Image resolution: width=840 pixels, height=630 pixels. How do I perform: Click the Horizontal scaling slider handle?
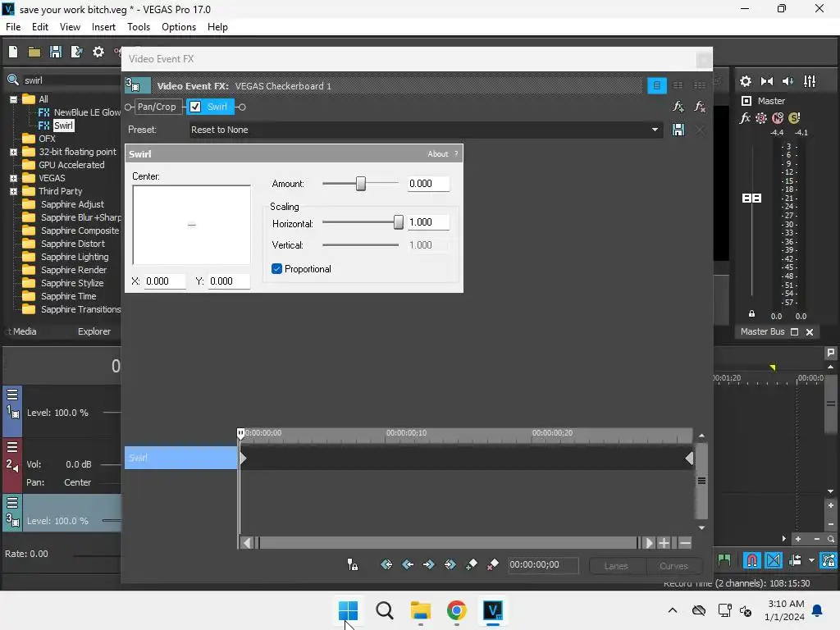point(398,222)
